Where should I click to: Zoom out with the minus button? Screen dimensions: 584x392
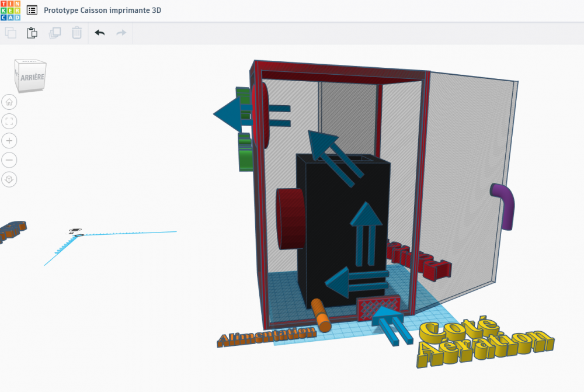pyautogui.click(x=9, y=160)
